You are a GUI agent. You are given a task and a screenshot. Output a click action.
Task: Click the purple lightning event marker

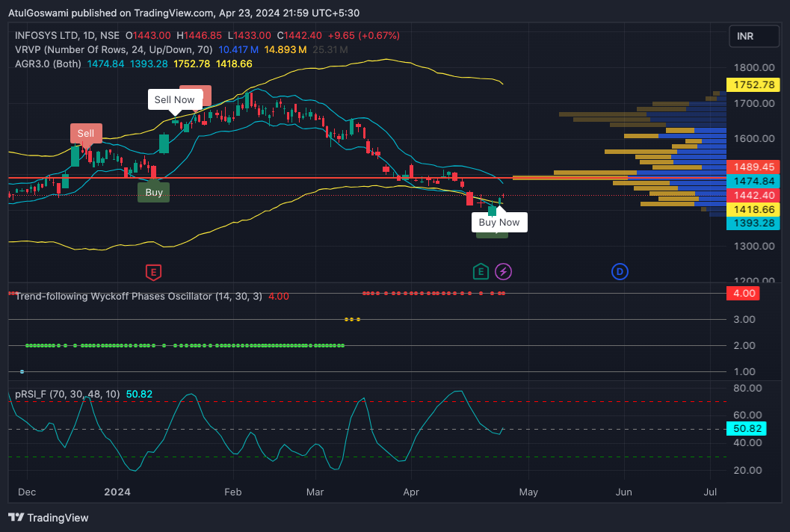pos(503,272)
